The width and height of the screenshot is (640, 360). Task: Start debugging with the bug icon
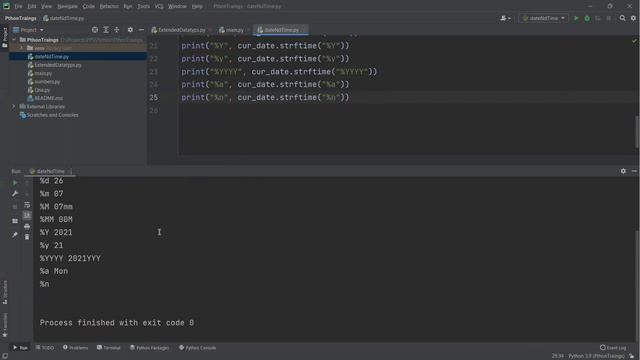click(x=587, y=18)
